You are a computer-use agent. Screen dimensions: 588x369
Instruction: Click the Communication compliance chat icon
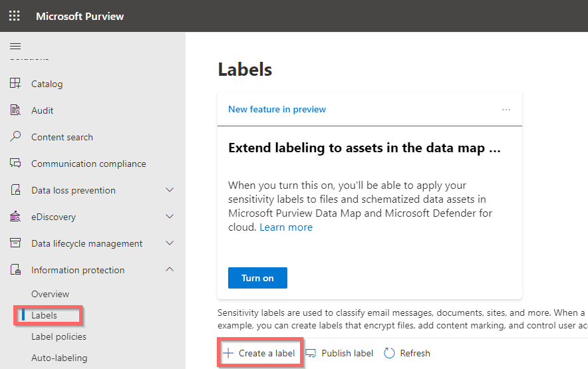point(15,163)
